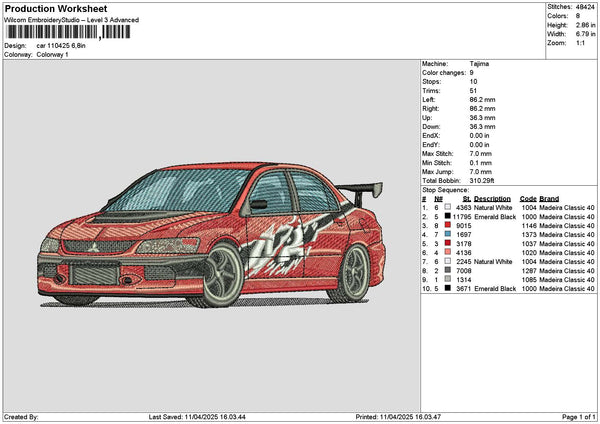Screen dimensions: 600x424
Task: Click the 'Production Worksheet' title
Action: tap(56, 8)
